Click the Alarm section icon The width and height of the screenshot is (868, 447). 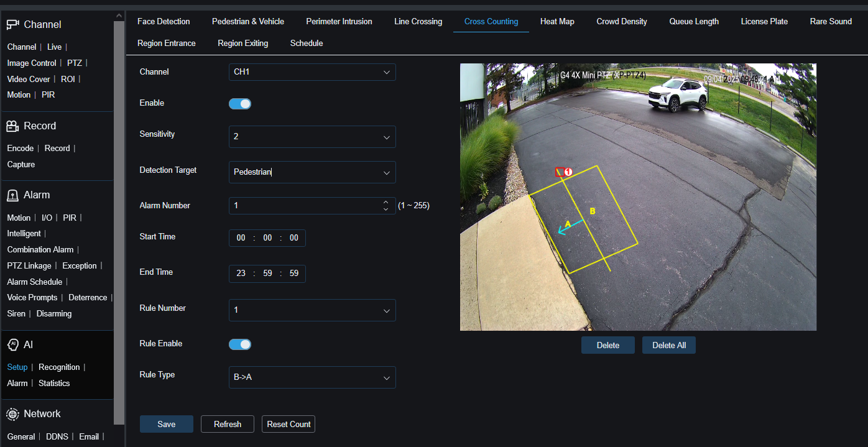tap(12, 195)
